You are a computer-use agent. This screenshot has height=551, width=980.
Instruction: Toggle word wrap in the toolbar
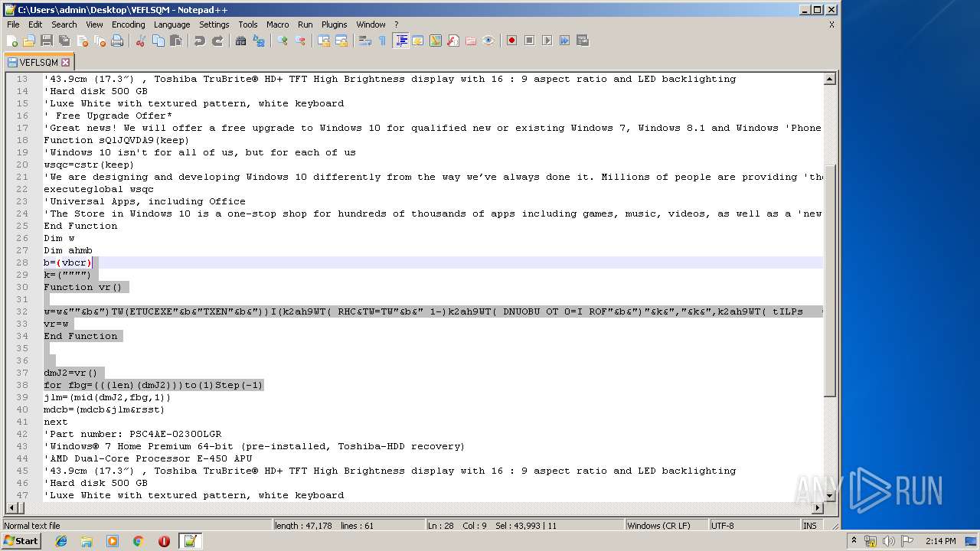pyautogui.click(x=365, y=41)
